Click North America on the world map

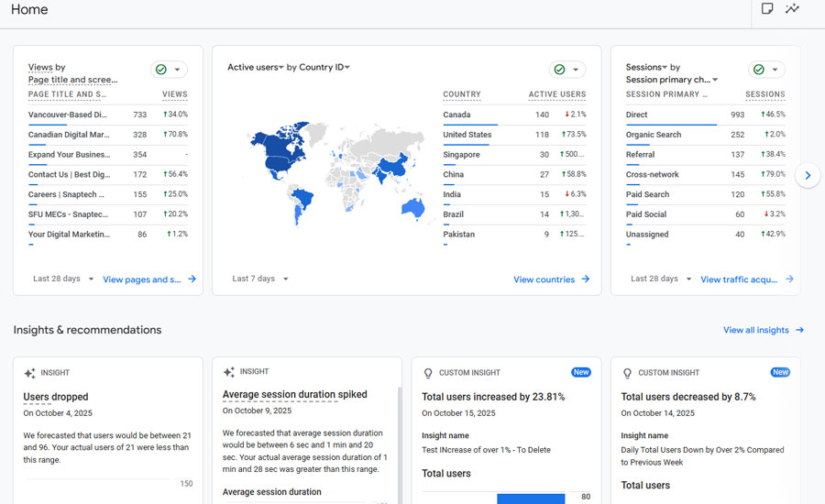278,150
